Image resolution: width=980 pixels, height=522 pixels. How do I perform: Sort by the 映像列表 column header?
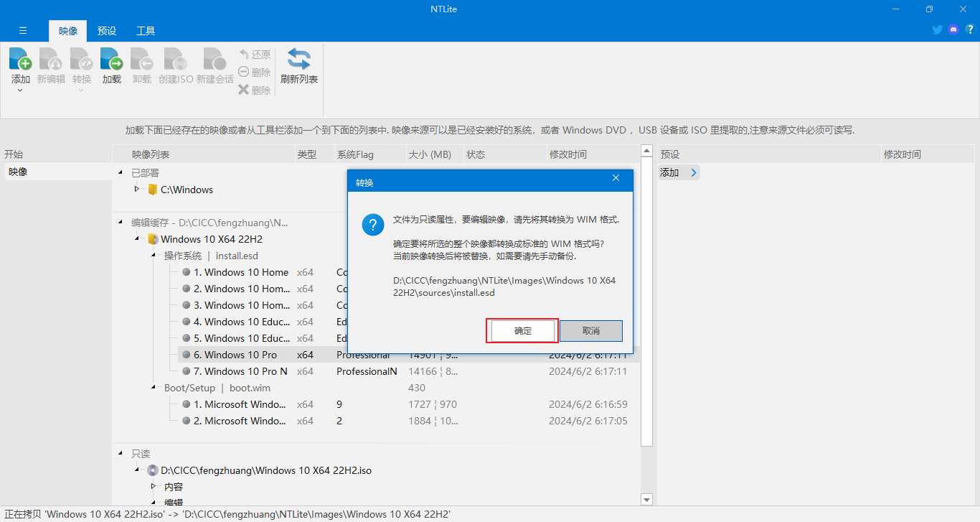[204, 154]
